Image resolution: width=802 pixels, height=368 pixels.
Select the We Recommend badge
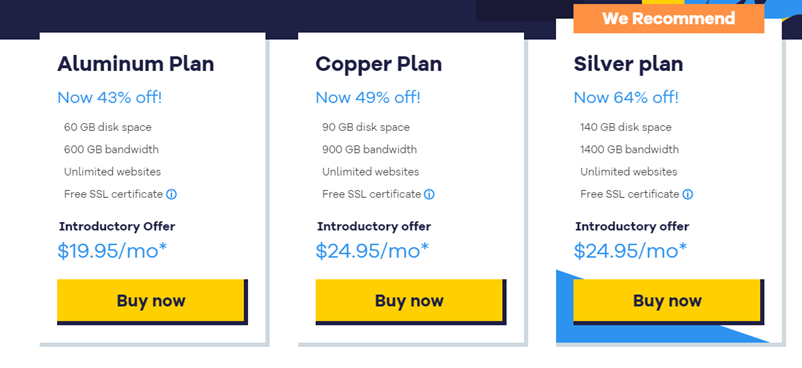(669, 19)
